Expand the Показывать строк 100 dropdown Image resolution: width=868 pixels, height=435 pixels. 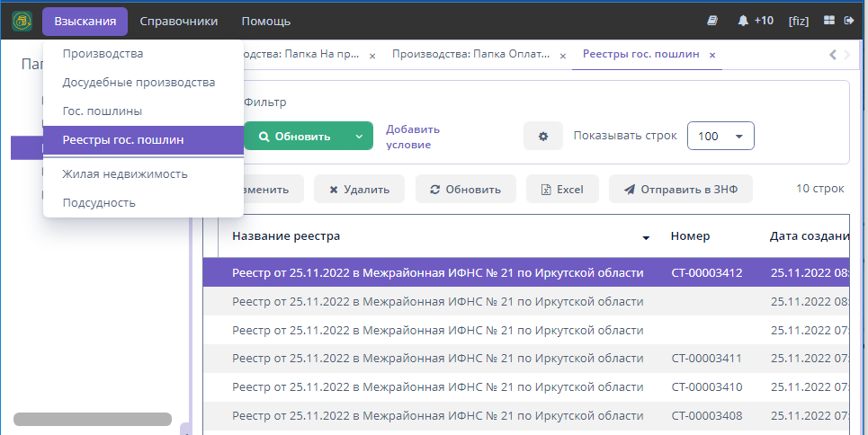(720, 137)
